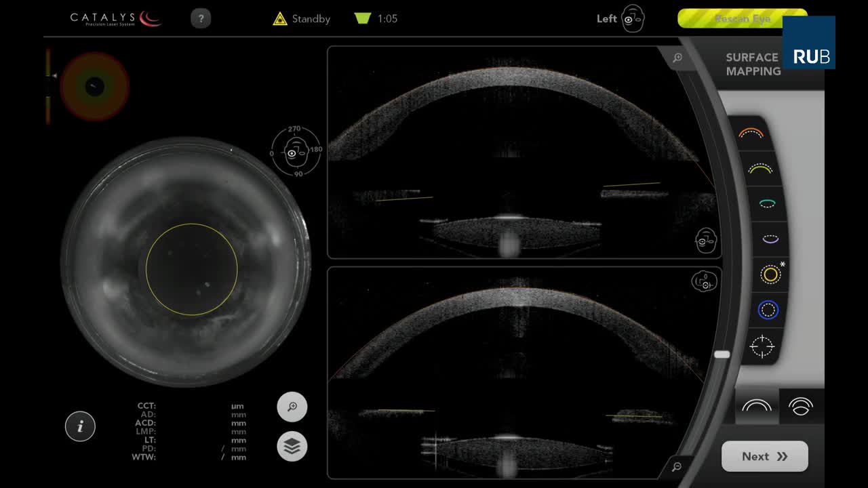Select the crosshair target icon
868x488 pixels.
pyautogui.click(x=762, y=346)
